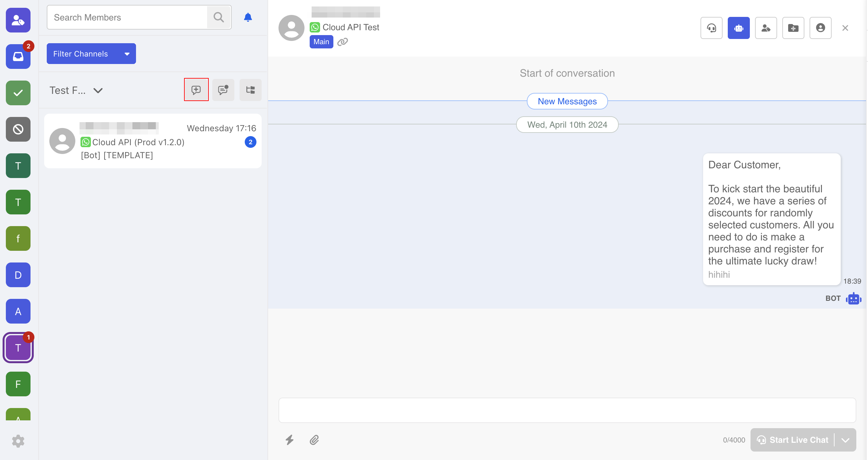Click the link icon beside Main tag
868x460 pixels.
(342, 42)
